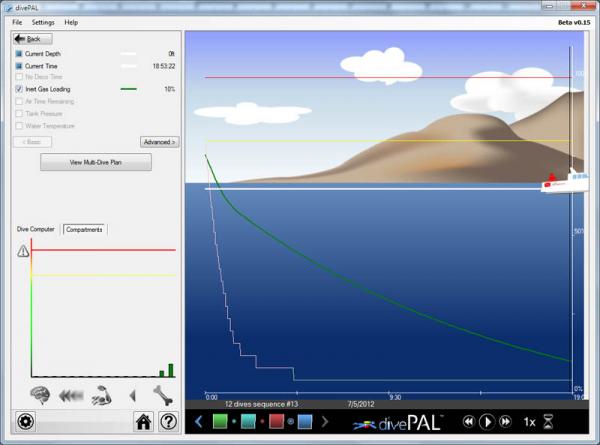Screen dimensions: 600x445
Task: Select the red dive square swatch
Action: pos(276,422)
